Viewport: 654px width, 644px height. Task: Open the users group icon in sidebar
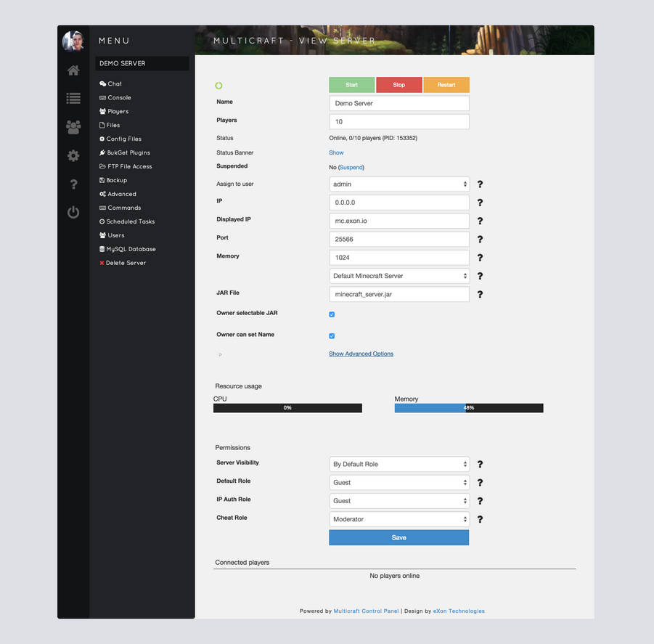(73, 127)
